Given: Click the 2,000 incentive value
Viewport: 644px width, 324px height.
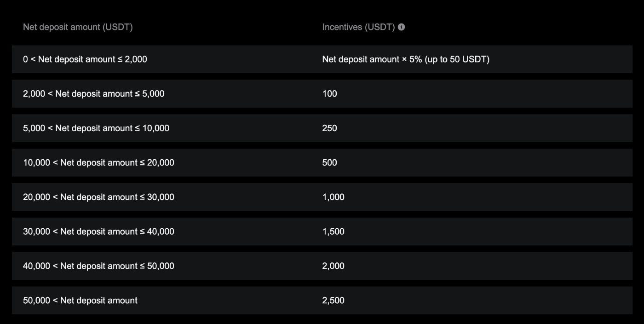Looking at the screenshot, I should click(333, 266).
